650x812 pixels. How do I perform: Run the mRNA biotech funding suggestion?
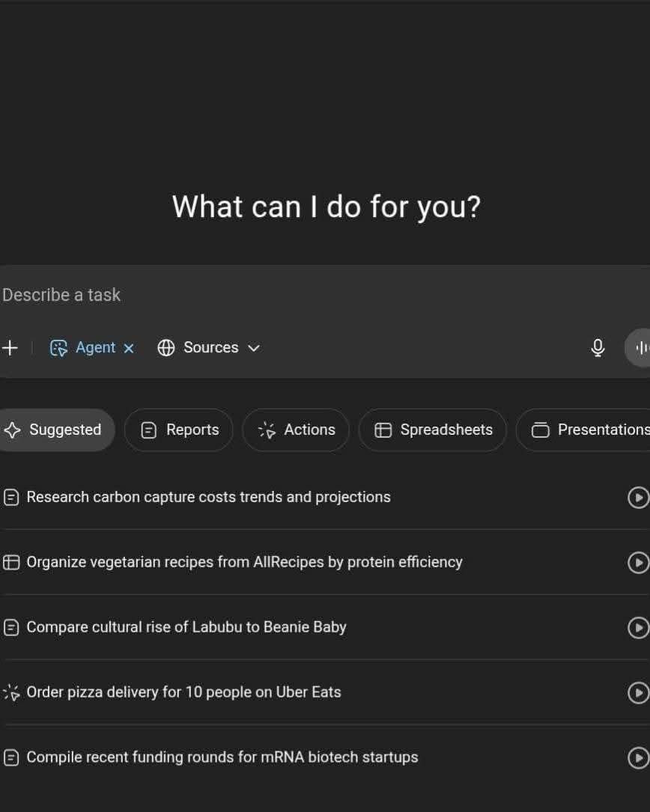pyautogui.click(x=638, y=757)
